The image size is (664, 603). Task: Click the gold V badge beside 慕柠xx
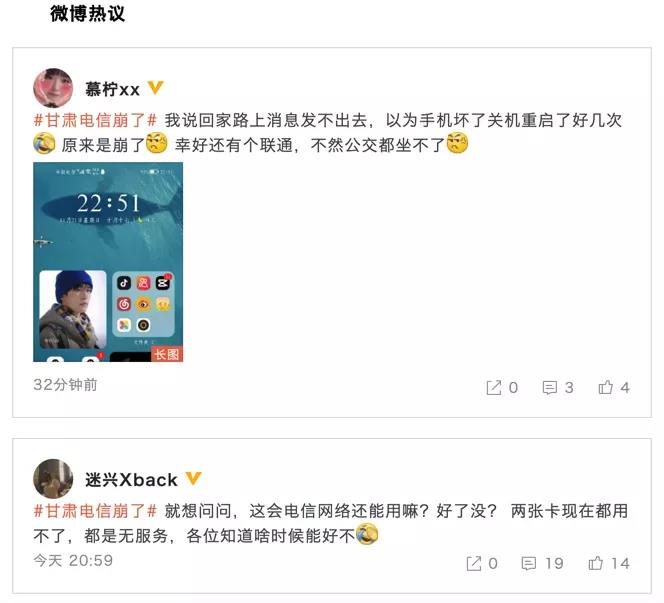[x=155, y=88]
